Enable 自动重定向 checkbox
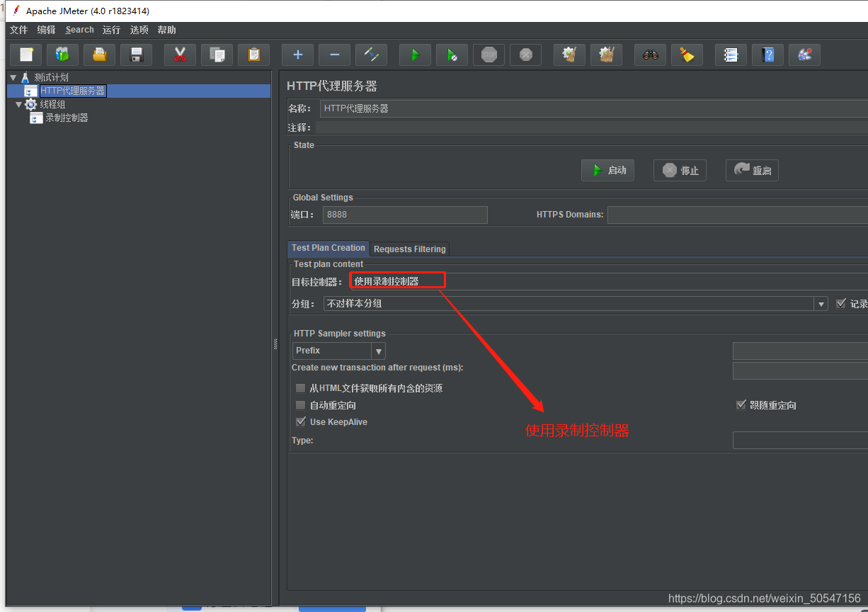 tap(300, 405)
